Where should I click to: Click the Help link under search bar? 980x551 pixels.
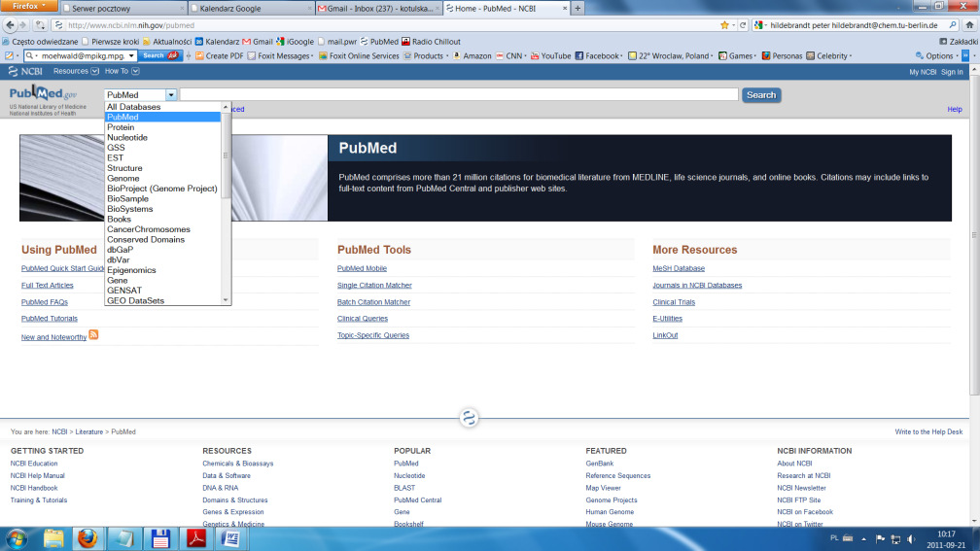(955, 109)
